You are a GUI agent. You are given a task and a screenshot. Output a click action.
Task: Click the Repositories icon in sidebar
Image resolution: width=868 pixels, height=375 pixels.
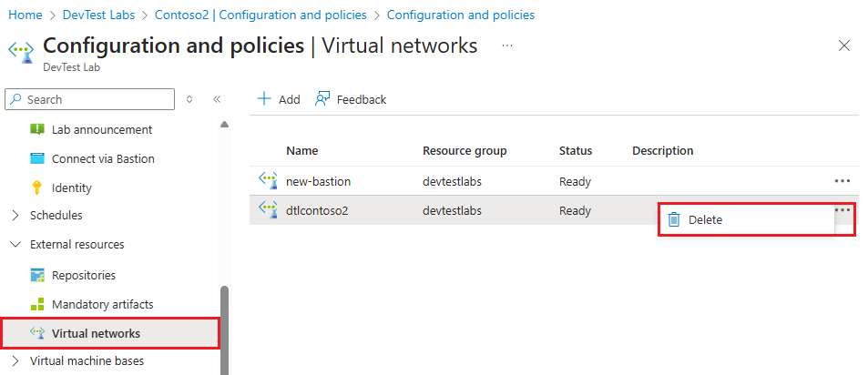coord(37,275)
